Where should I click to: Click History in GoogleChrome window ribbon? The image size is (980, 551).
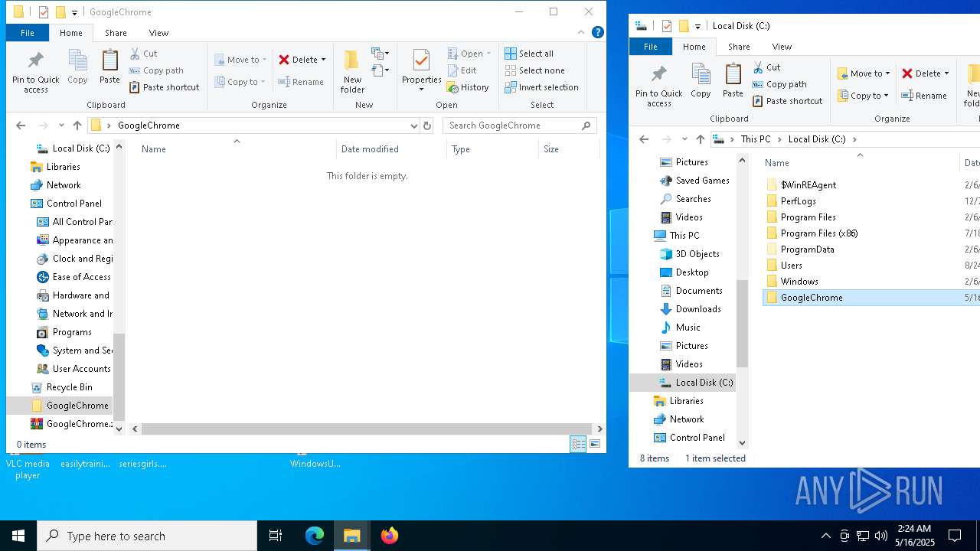pos(468,87)
